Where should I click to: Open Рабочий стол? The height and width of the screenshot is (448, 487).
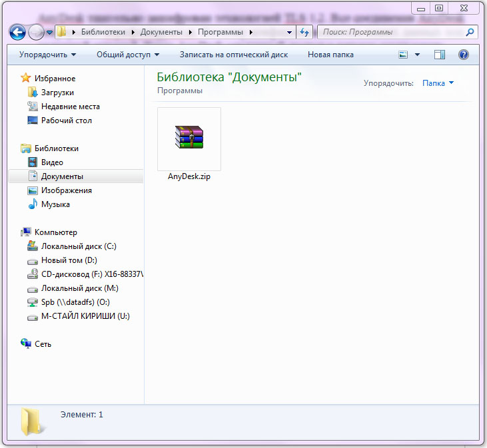coord(67,120)
